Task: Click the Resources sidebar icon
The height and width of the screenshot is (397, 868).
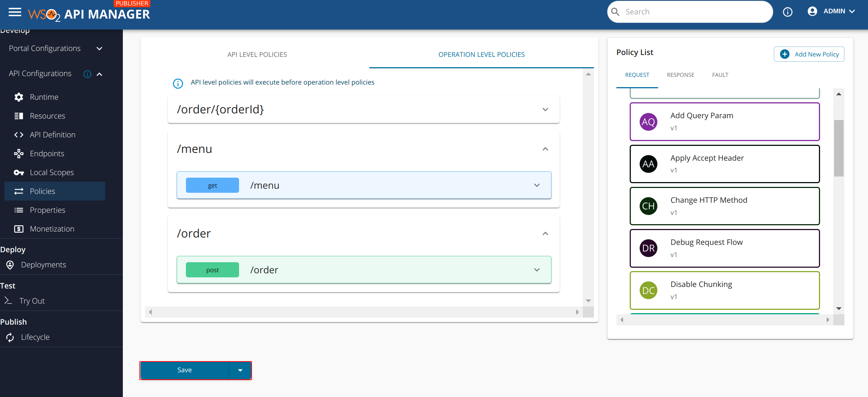Action: [18, 116]
